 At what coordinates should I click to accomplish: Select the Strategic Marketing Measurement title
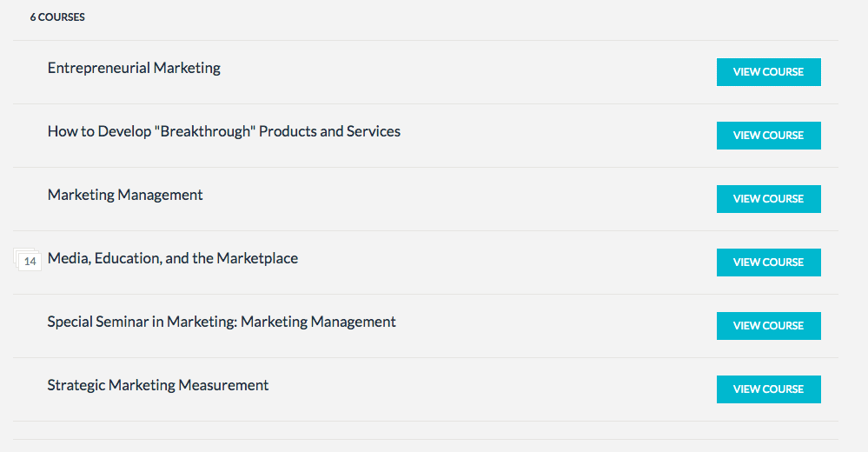pyautogui.click(x=158, y=386)
